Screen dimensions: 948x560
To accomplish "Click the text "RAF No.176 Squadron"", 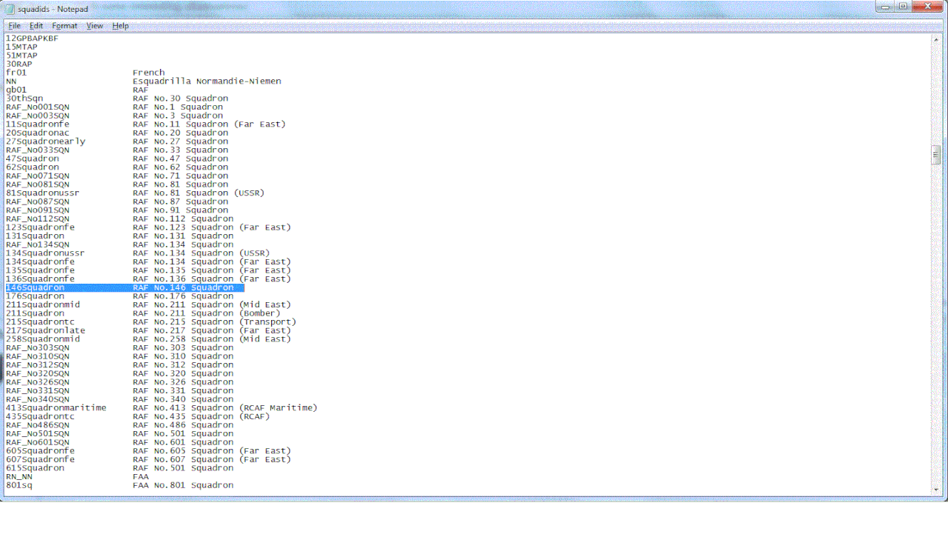I will click(x=183, y=296).
